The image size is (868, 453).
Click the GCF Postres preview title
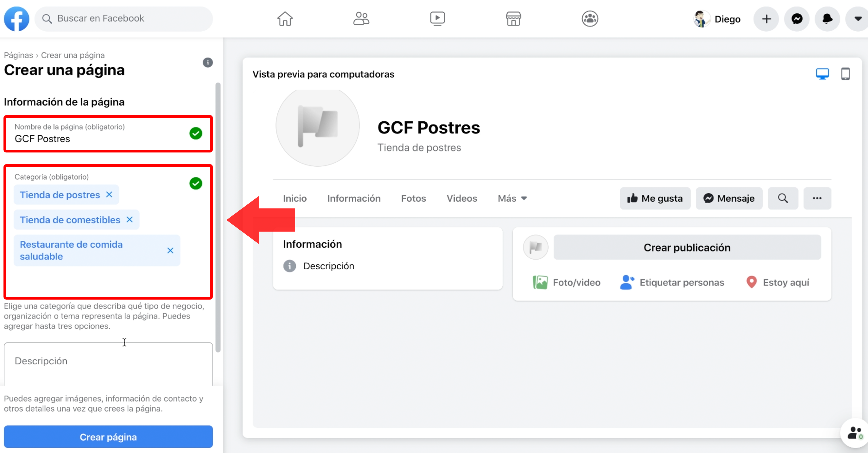point(428,127)
